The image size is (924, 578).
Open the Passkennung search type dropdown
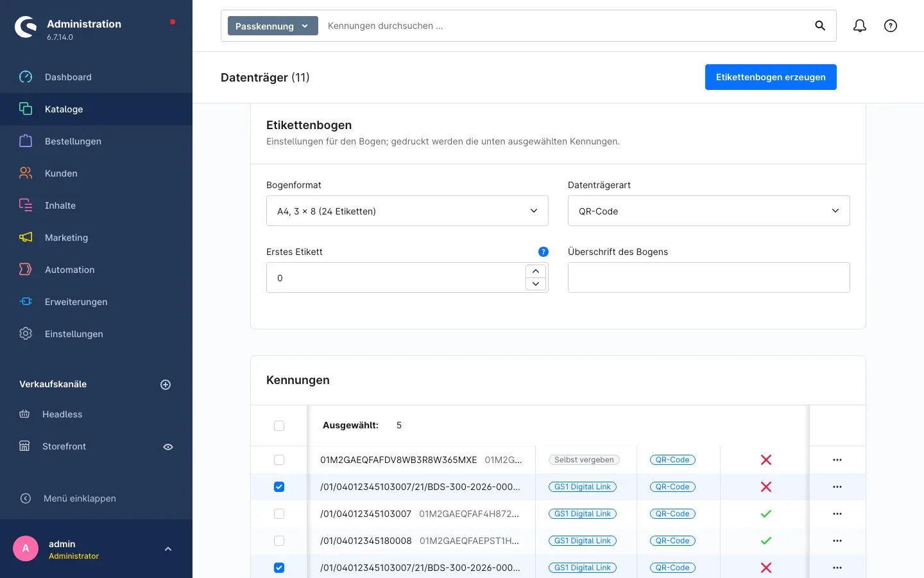tap(273, 26)
